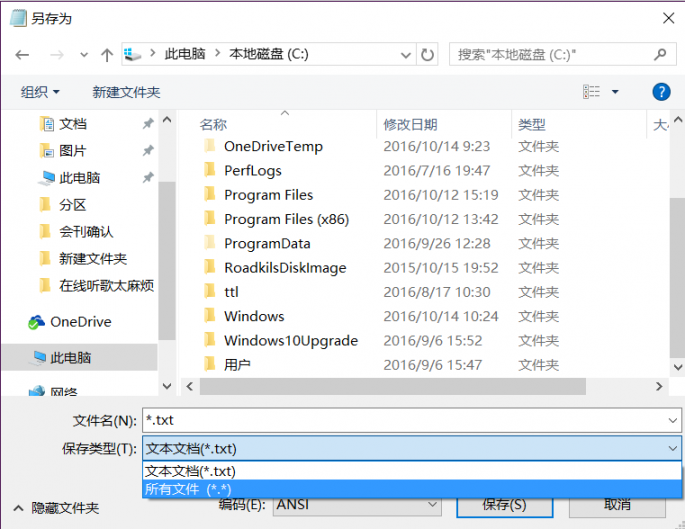This screenshot has height=529, width=685.
Task: Toggle pin next to 图片
Action: click(x=148, y=151)
